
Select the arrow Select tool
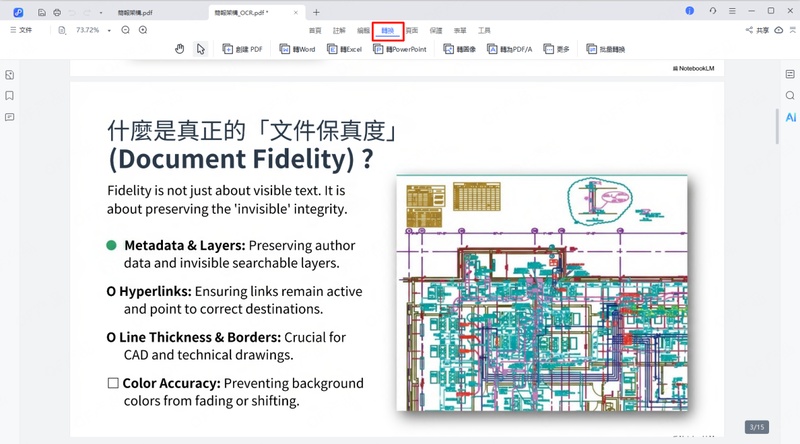201,49
